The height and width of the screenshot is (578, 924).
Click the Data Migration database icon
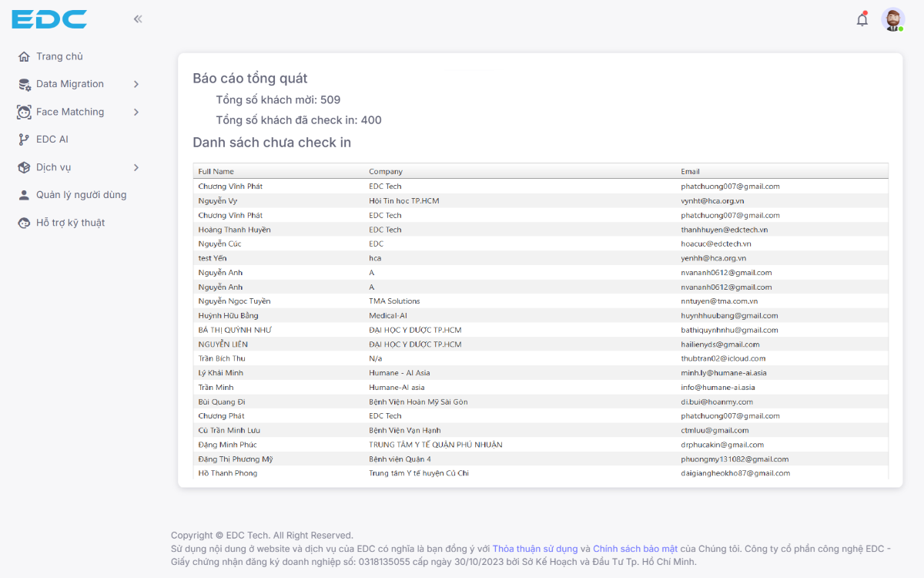(24, 84)
